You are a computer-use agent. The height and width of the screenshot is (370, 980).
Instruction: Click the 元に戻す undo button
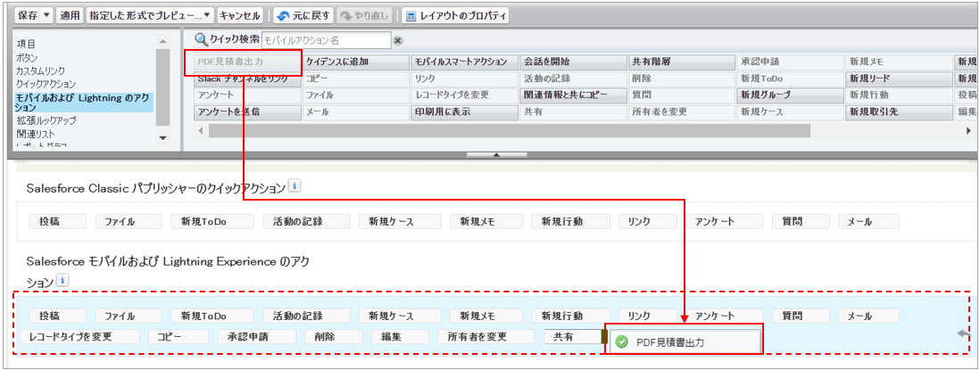coord(303,15)
